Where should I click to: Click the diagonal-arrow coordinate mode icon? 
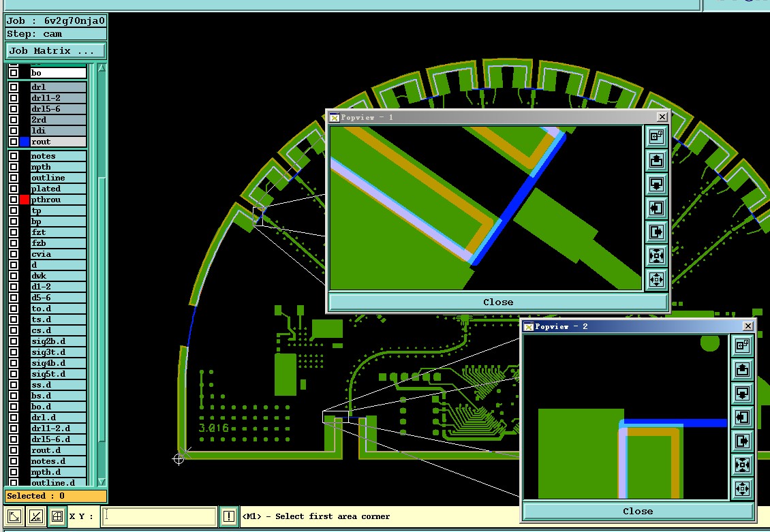pyautogui.click(x=14, y=516)
